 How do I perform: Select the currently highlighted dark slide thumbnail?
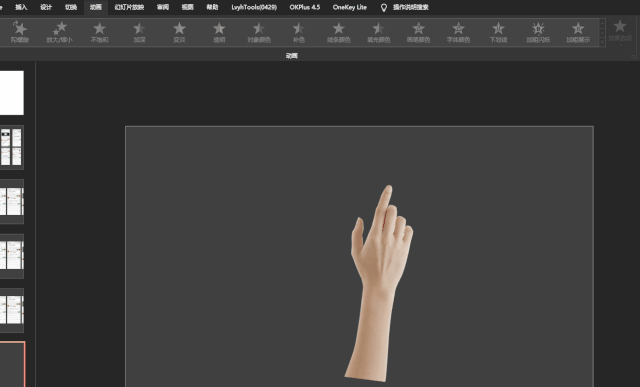tap(12, 364)
